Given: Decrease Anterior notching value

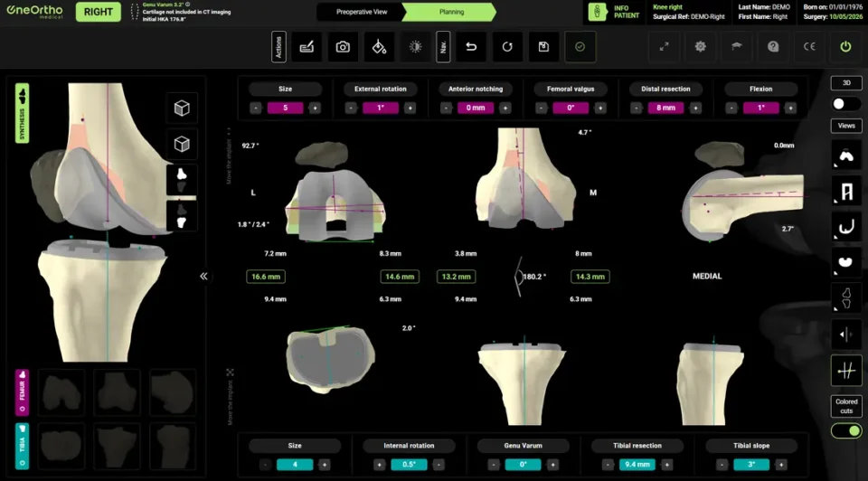Looking at the screenshot, I should pos(446,108).
